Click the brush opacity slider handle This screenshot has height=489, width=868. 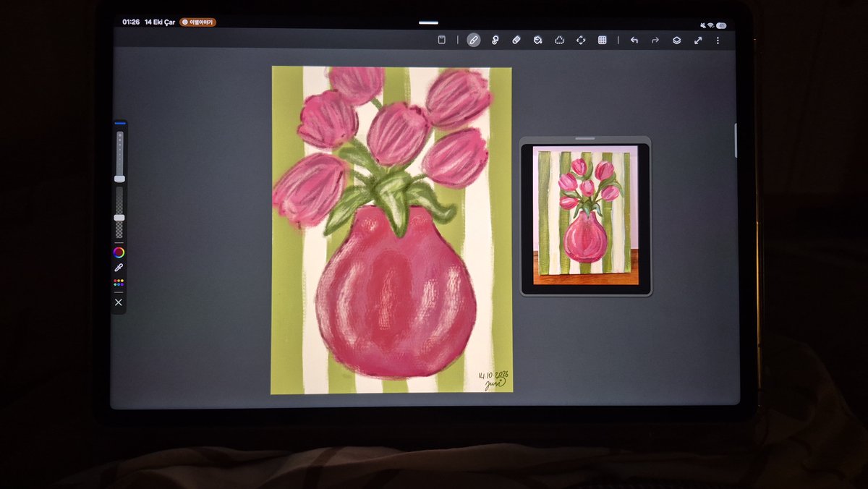(x=119, y=217)
